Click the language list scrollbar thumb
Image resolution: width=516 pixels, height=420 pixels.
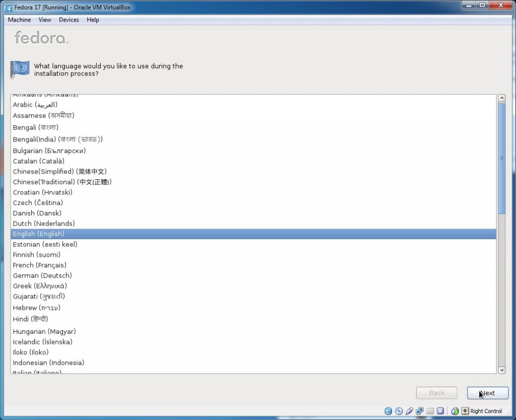tap(502, 159)
